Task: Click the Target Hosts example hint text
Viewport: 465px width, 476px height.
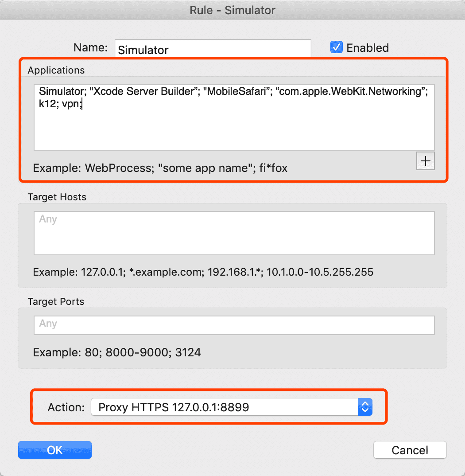Action: tap(203, 272)
